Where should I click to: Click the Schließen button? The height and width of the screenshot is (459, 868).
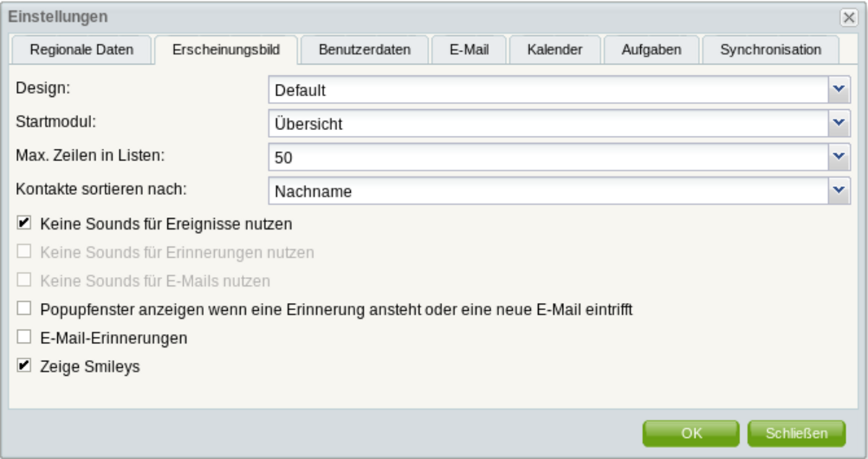coord(796,433)
